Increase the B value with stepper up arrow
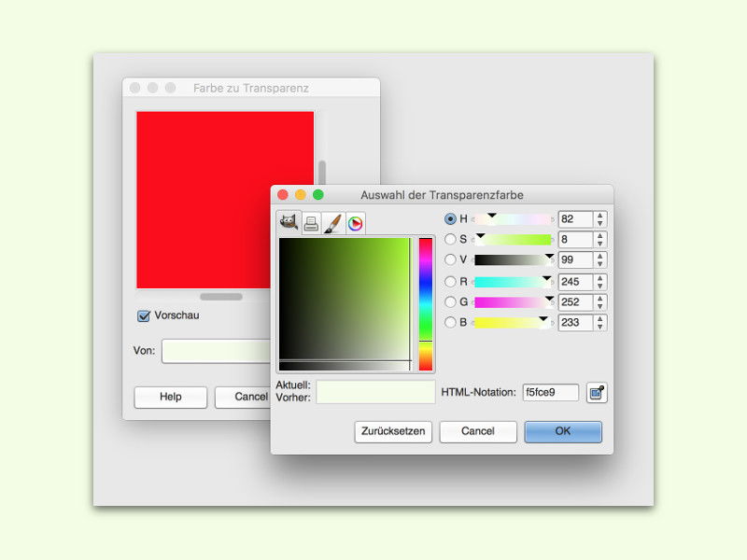Image resolution: width=747 pixels, height=560 pixels. point(600,319)
